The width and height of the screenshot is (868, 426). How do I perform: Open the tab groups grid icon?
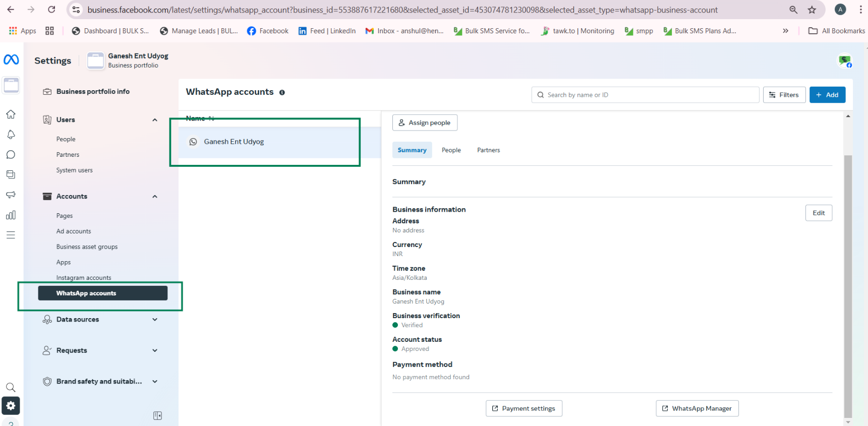[49, 31]
